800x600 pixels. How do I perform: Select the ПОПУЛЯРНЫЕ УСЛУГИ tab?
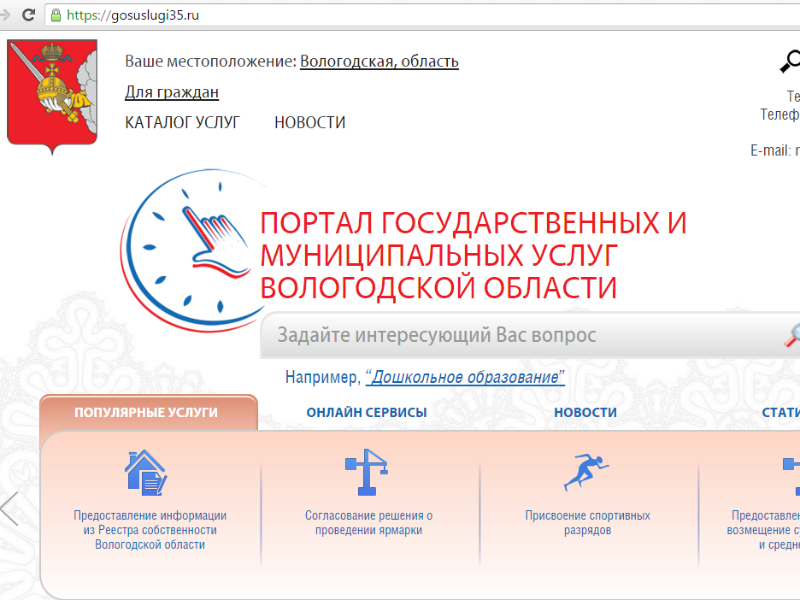pos(146,412)
